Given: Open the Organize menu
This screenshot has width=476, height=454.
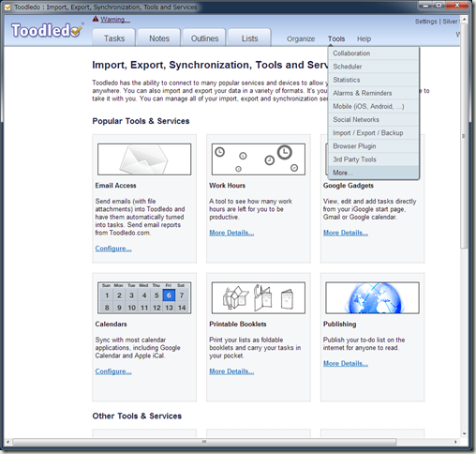Looking at the screenshot, I should (x=301, y=38).
